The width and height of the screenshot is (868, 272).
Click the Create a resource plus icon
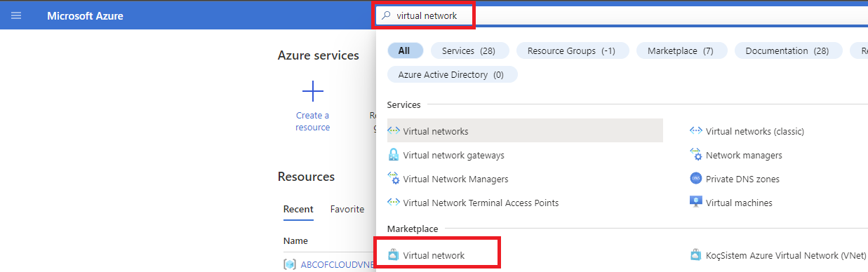312,91
